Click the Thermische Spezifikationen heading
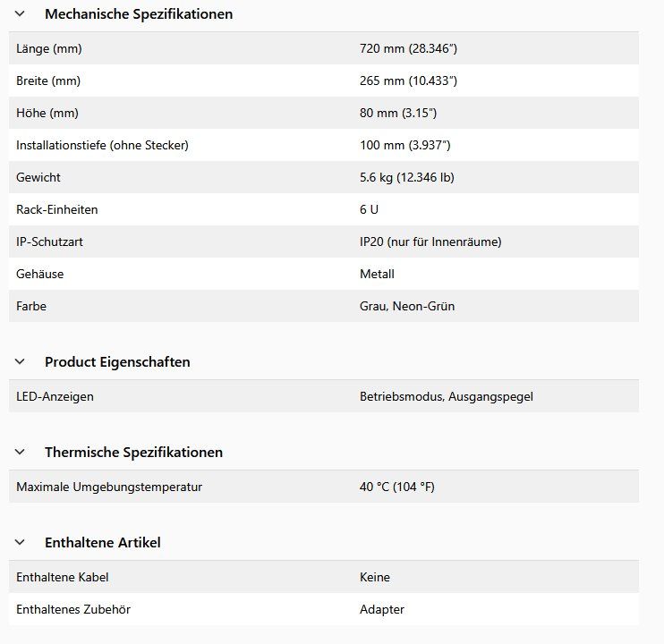The height and width of the screenshot is (644, 664). 134,453
